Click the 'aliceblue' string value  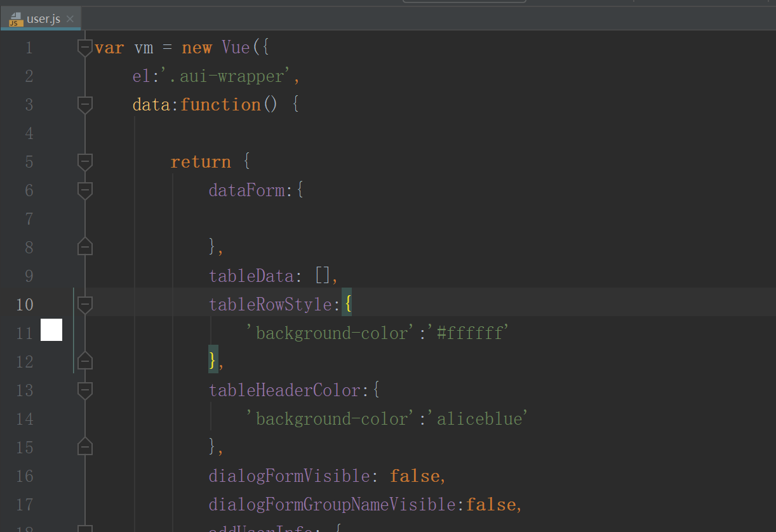coord(481,418)
